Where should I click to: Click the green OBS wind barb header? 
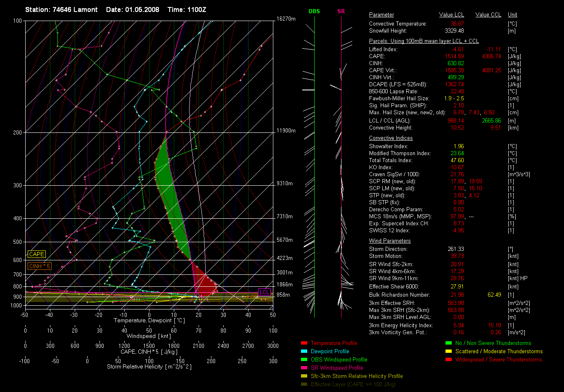[x=314, y=12]
